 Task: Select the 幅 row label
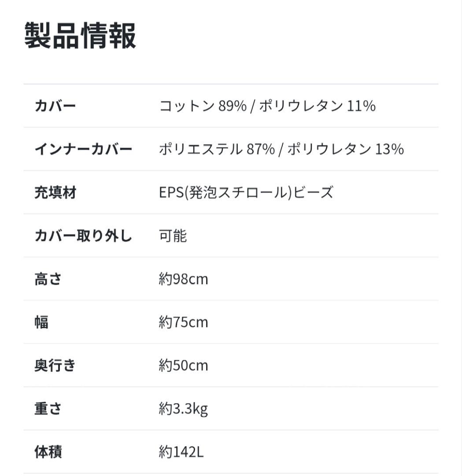click(x=41, y=322)
